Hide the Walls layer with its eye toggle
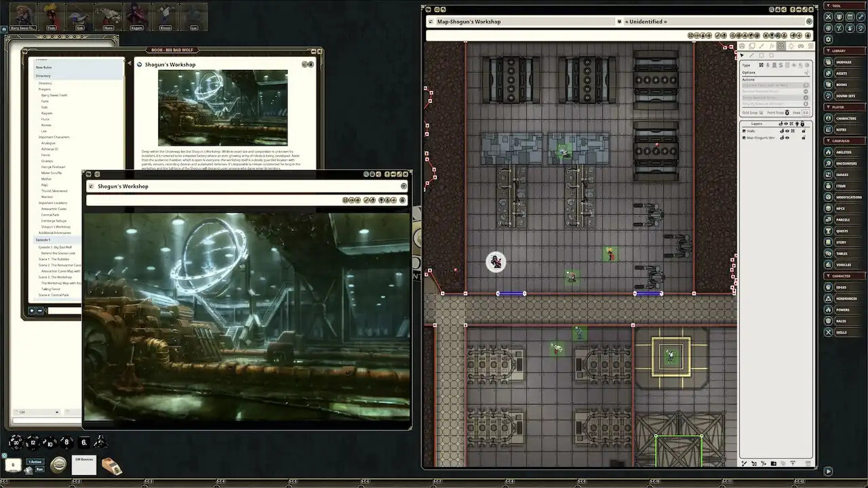Viewport: 868px width, 488px height. pyautogui.click(x=787, y=131)
